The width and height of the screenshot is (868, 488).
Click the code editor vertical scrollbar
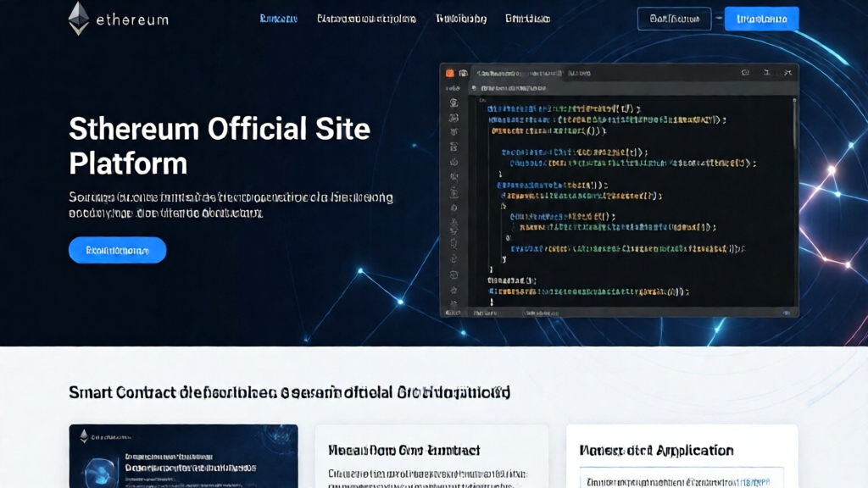pos(794,125)
